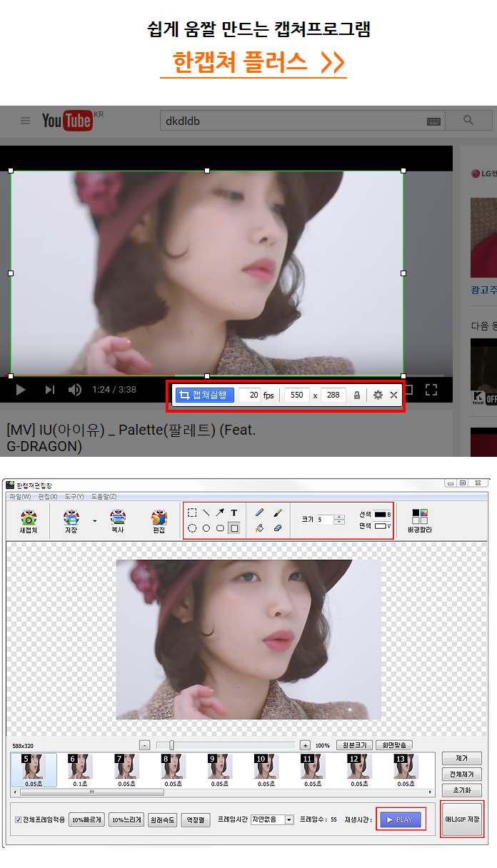
Task: Toggle the 전체프레임적용 checkbox
Action: click(19, 819)
